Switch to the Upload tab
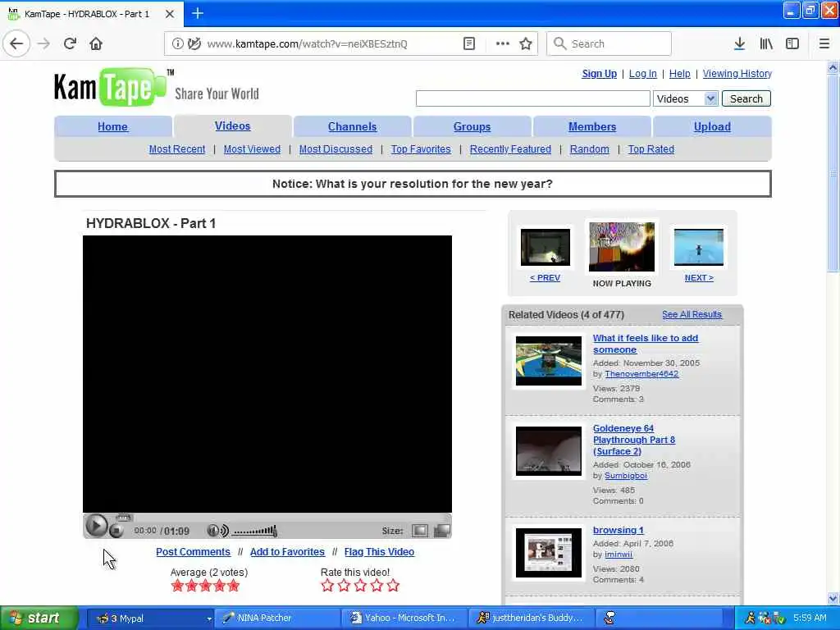The image size is (840, 630). coord(712,127)
